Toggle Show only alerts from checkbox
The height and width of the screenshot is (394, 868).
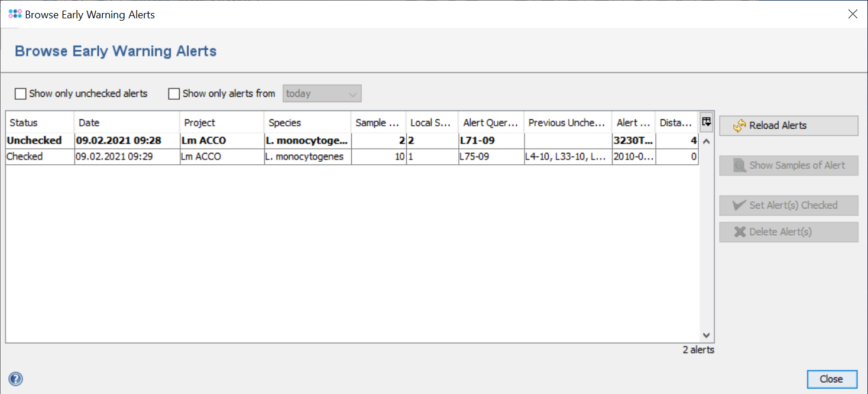(x=174, y=94)
